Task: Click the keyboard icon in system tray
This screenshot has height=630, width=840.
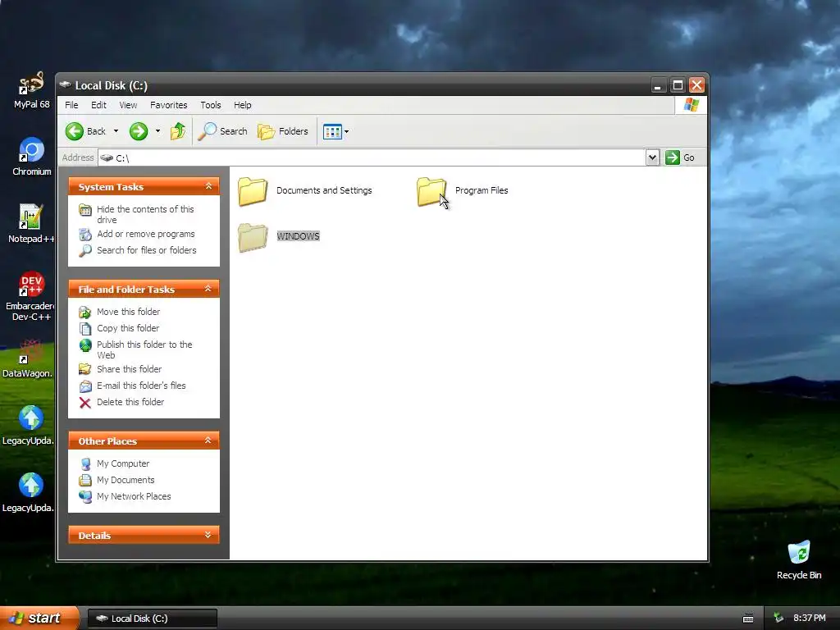Action: (748, 619)
